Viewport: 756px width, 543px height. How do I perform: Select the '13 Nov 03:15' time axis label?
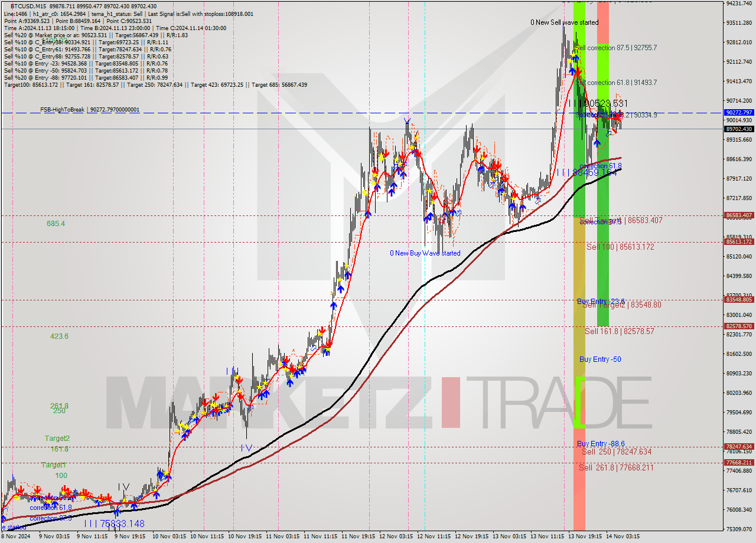point(510,537)
